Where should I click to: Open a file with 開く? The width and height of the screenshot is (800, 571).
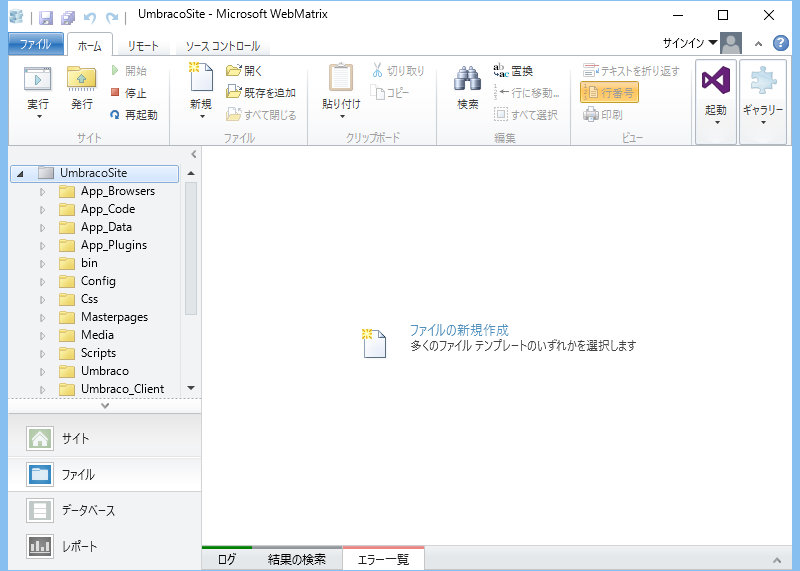tap(244, 70)
